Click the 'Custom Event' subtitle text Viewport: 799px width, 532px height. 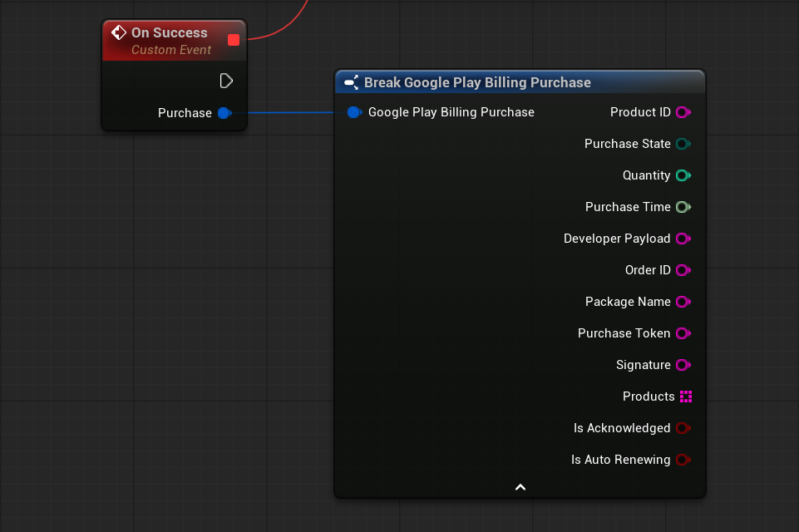click(171, 50)
